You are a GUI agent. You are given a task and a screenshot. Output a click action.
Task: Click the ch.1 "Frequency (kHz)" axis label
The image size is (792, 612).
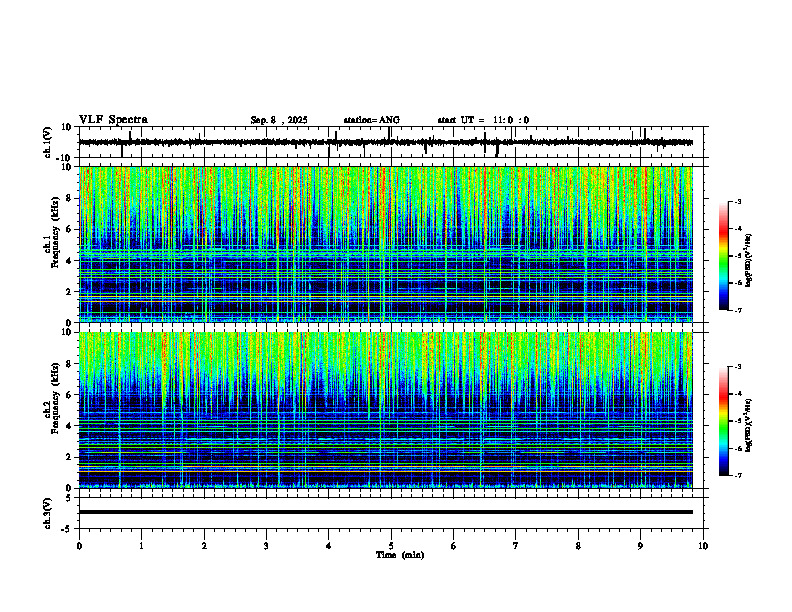pos(55,232)
